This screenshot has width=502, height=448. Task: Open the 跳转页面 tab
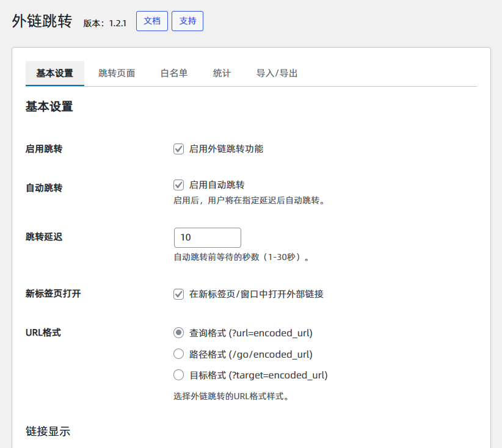click(x=117, y=73)
